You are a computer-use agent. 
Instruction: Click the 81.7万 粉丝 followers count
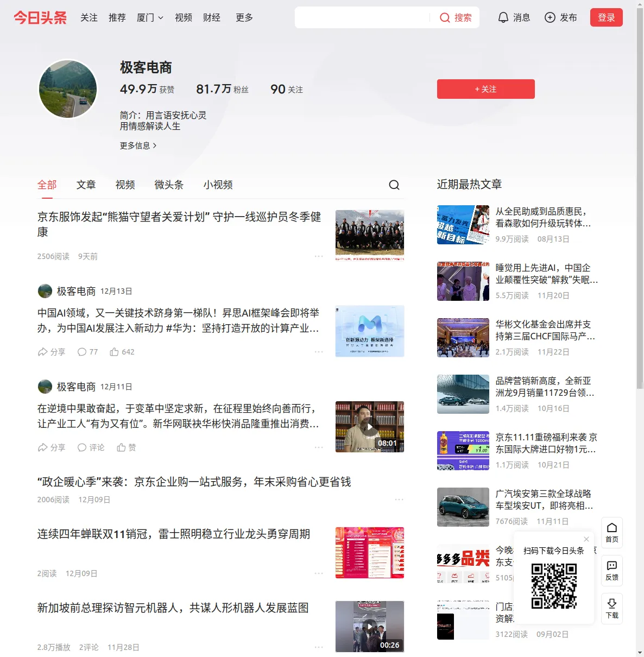(x=222, y=89)
